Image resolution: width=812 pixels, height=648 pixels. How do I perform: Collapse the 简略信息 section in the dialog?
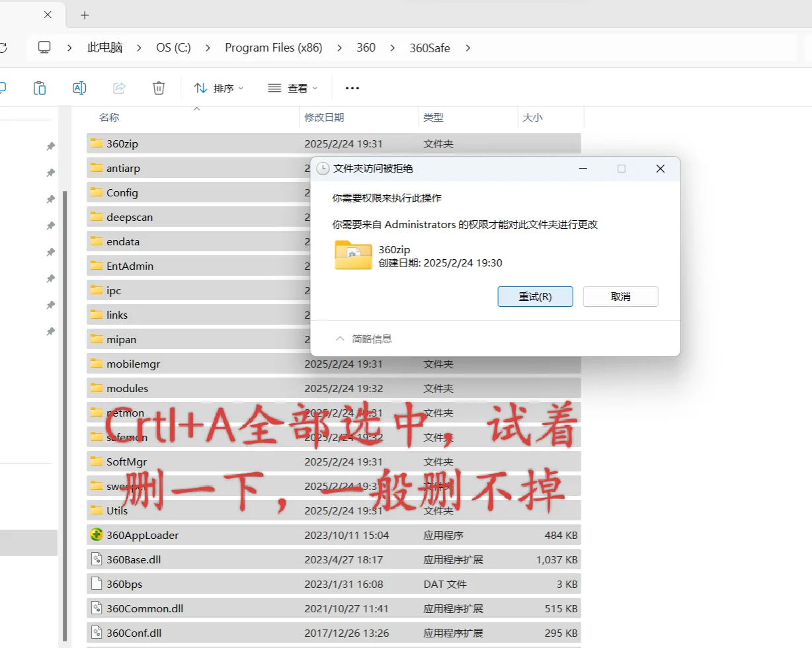[340, 338]
